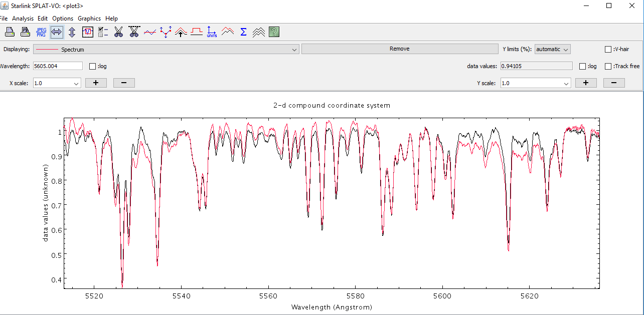Open the Y limits automatic dropdown

pos(553,49)
